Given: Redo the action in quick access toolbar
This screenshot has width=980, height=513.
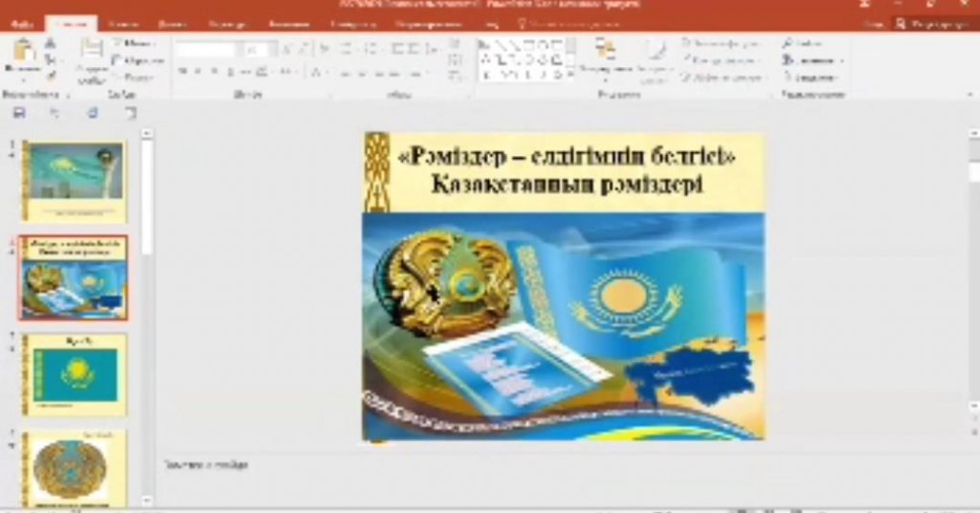Looking at the screenshot, I should tap(93, 113).
